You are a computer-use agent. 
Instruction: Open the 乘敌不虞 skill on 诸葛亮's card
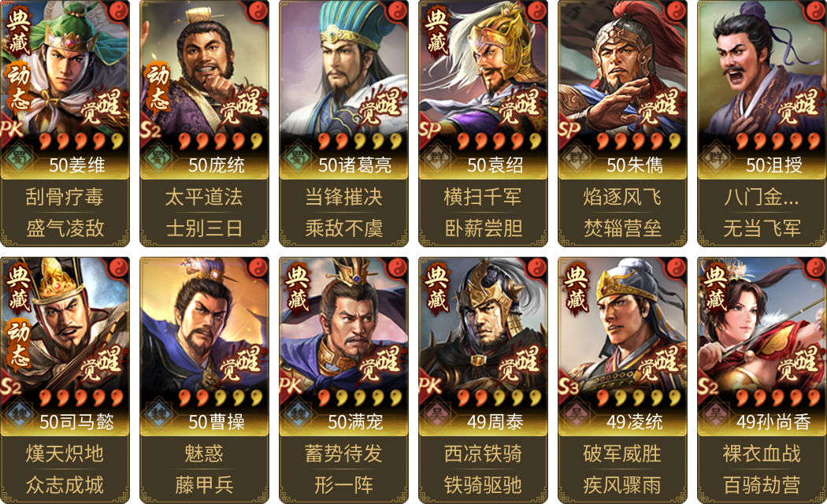pos(344,228)
